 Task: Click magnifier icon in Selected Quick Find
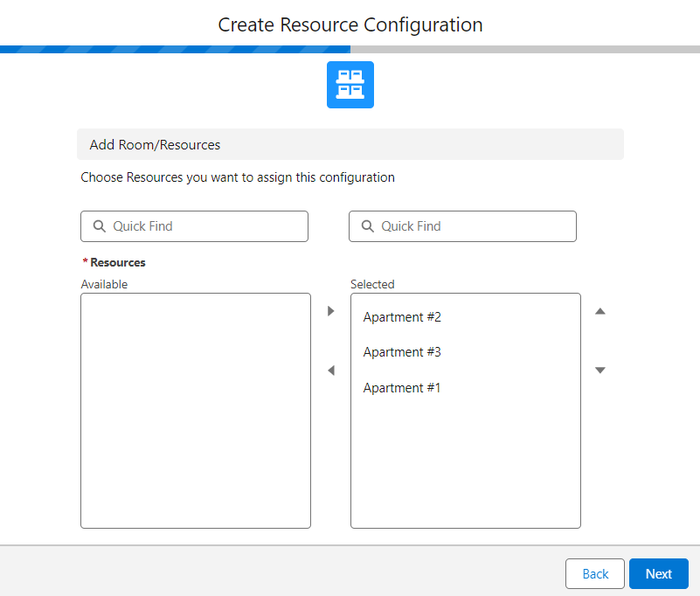[x=367, y=226]
